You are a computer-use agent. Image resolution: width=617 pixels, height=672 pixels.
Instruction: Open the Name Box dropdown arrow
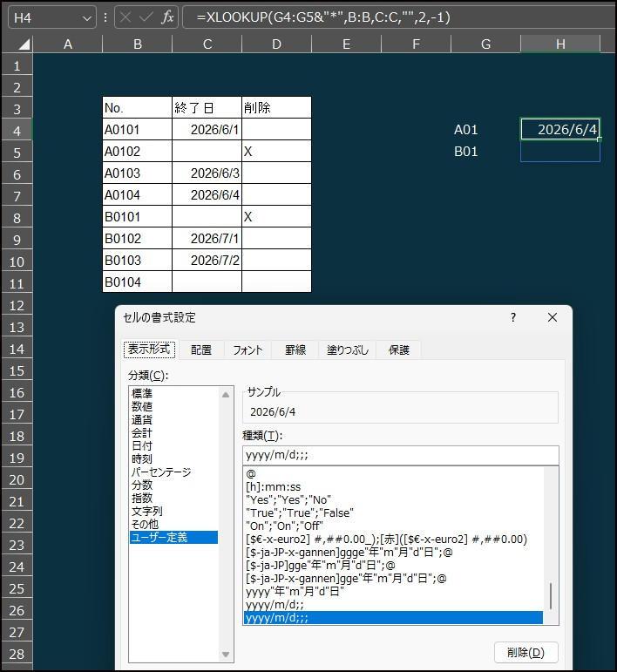pos(87,18)
